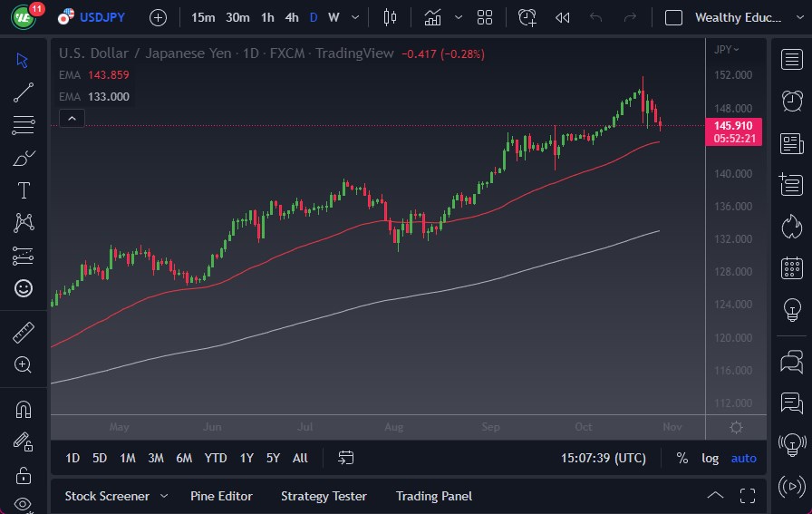Open the Strategy Tester tab
812x514 pixels.
(324, 496)
